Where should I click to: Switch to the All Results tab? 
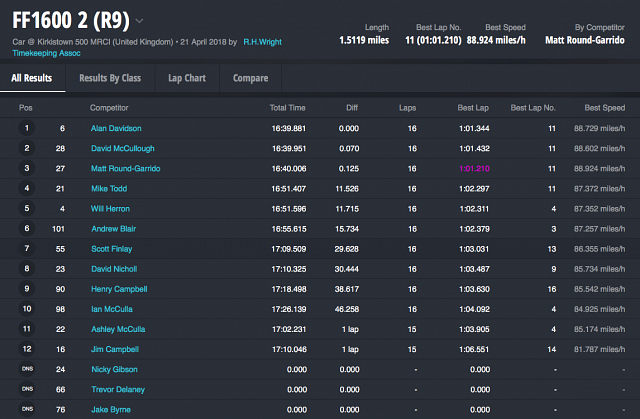tap(32, 78)
